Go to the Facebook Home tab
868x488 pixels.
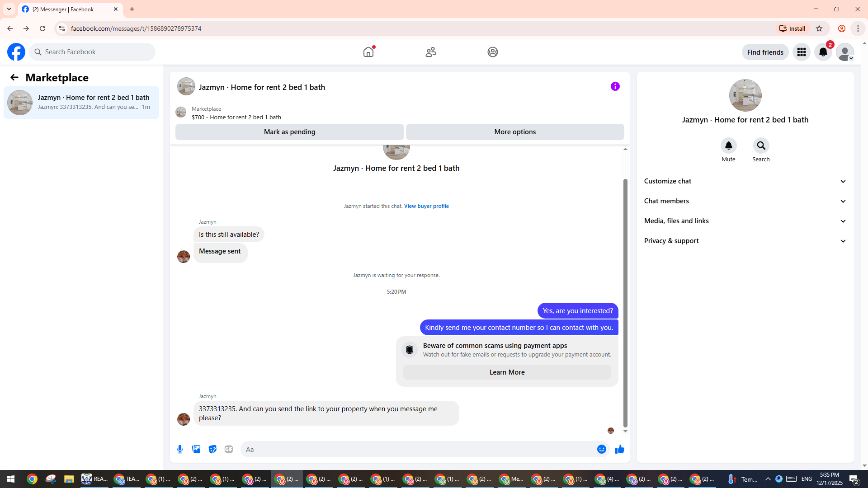click(368, 52)
